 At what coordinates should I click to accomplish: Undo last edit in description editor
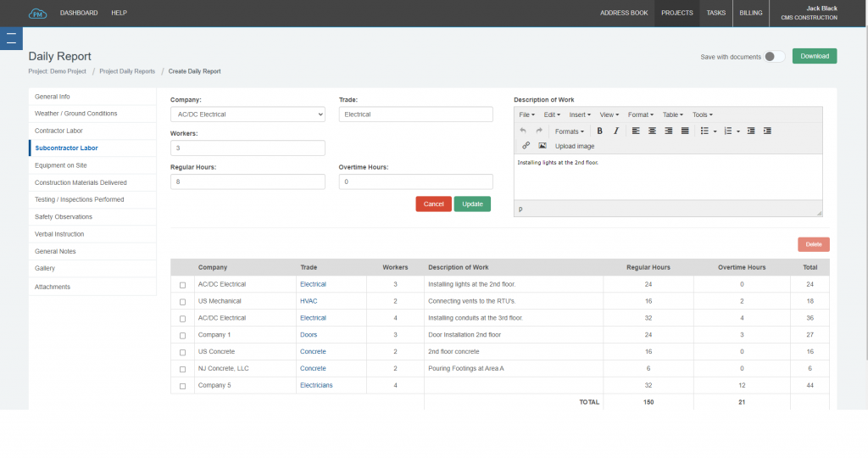[x=522, y=131]
